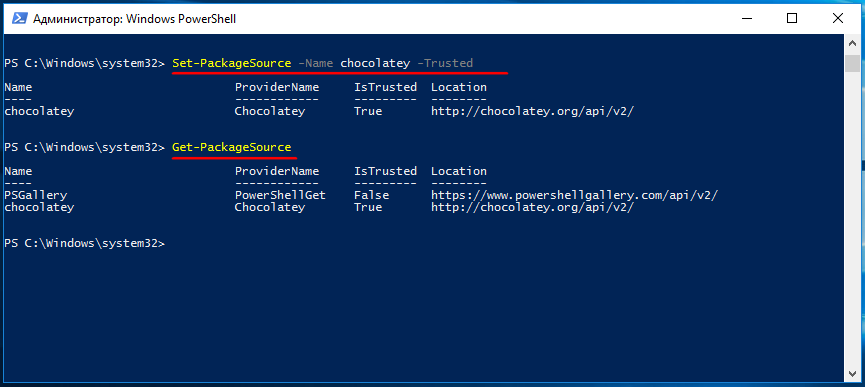Screen dimensions: 865x387
Task: Click the scrollbar down arrow
Action: coord(852,374)
